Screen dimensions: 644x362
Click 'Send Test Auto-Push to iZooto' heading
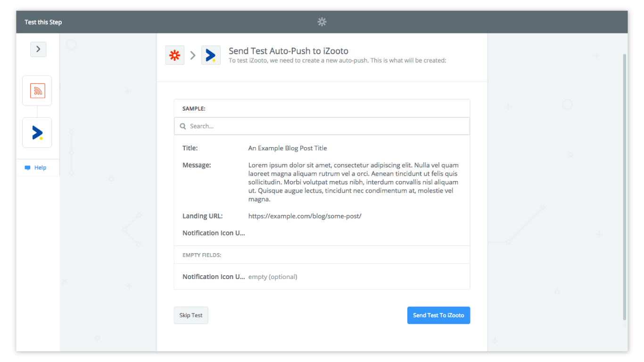point(289,51)
